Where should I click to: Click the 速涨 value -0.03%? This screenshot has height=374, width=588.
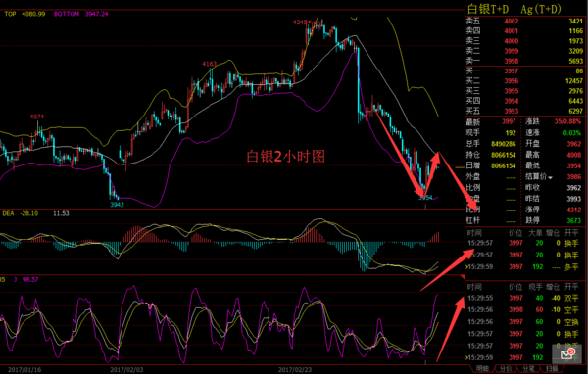571,133
